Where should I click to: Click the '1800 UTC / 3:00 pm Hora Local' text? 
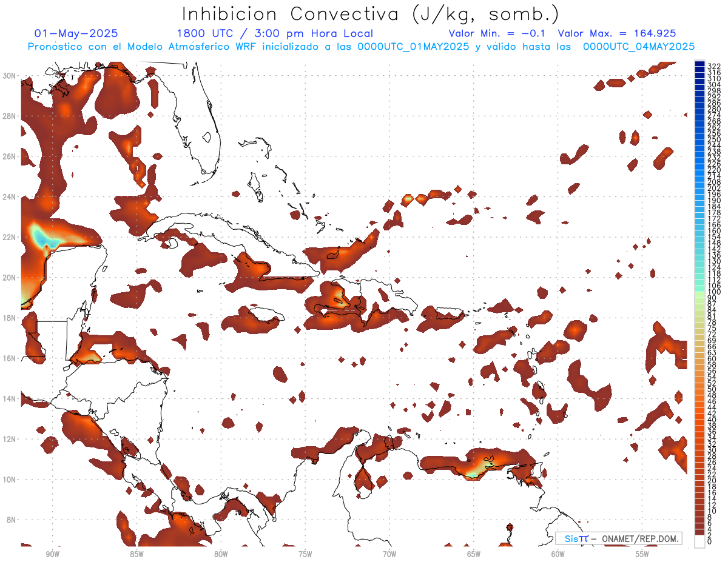point(275,33)
